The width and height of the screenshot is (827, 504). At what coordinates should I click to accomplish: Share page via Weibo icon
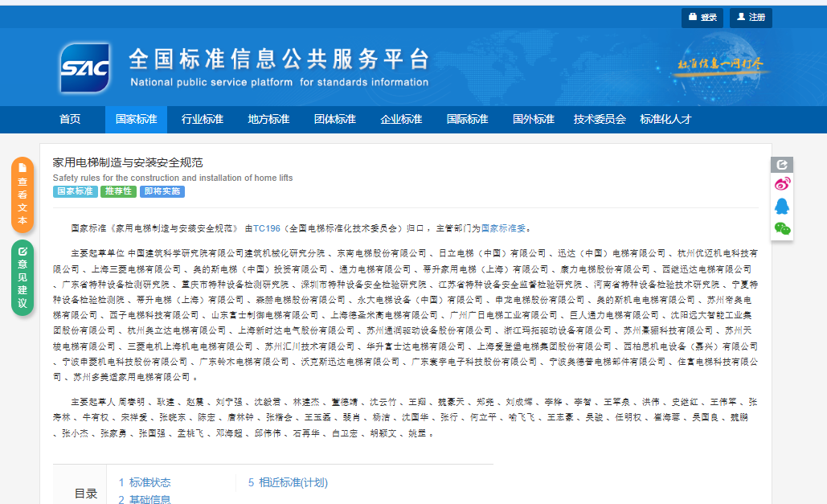point(782,184)
